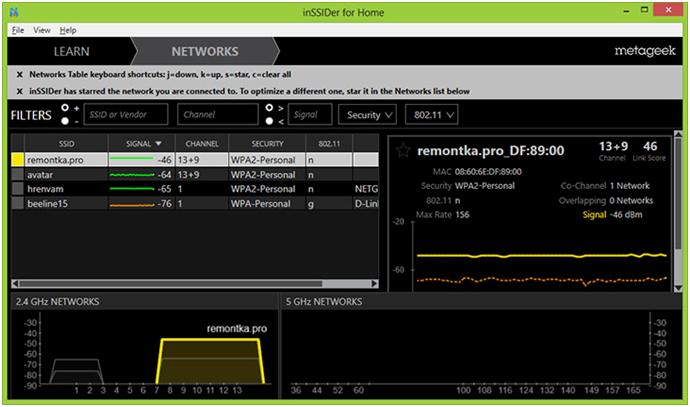Click the 2.4 GHz NETWORKS panel header
The width and height of the screenshot is (690, 407).
coord(144,302)
